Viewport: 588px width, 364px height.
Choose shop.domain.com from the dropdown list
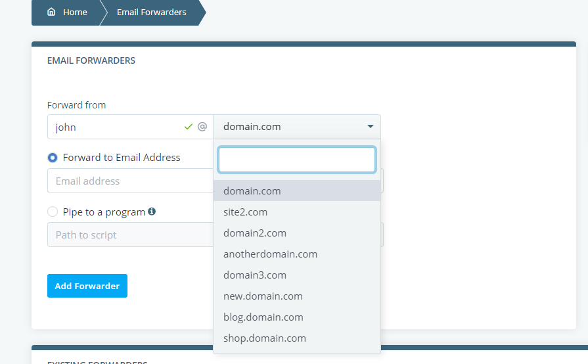coord(297,338)
